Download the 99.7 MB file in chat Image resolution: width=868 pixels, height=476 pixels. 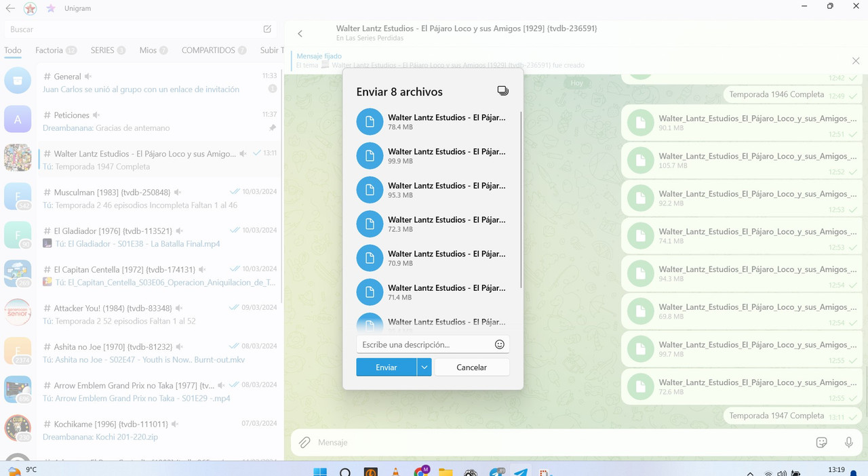(x=640, y=349)
